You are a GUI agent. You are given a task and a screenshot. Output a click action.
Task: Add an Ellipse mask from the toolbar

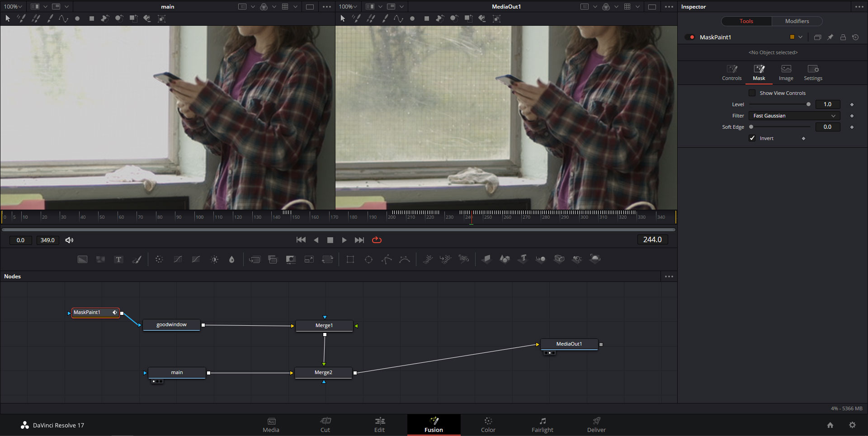click(368, 259)
